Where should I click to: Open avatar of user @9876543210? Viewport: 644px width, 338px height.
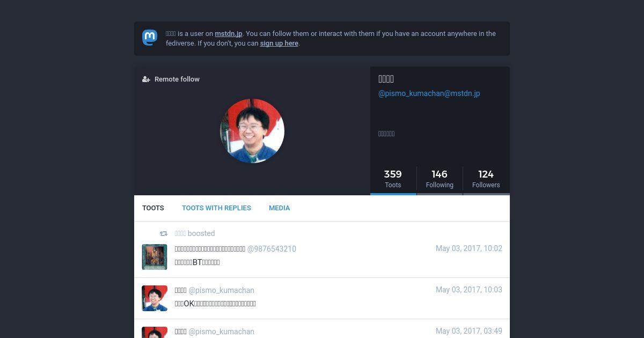coord(155,257)
